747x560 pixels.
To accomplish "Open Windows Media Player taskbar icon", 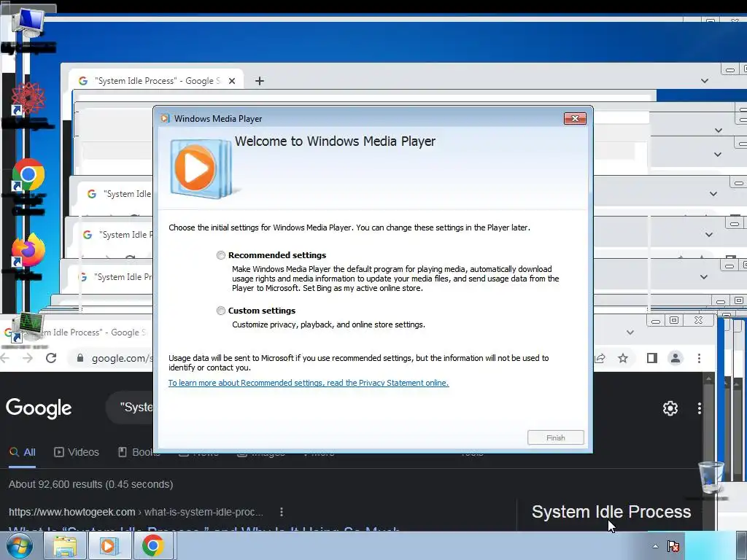I will (109, 545).
